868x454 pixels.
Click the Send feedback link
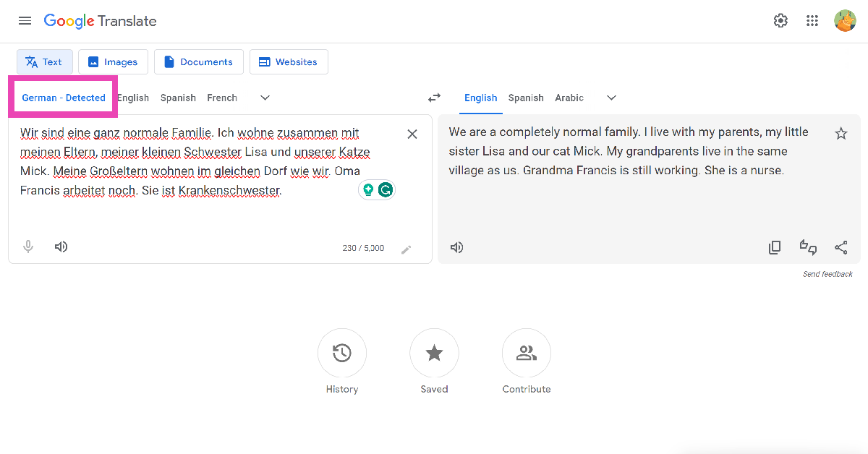827,274
